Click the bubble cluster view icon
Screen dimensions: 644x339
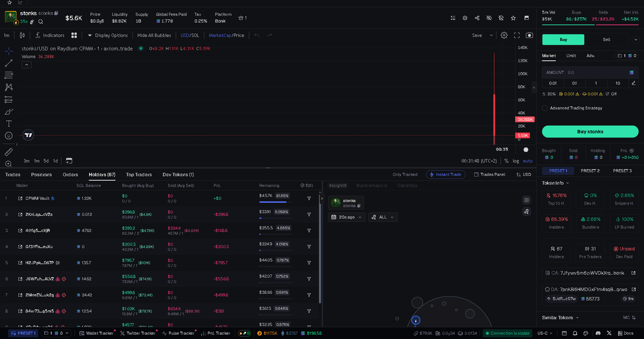coord(526,211)
